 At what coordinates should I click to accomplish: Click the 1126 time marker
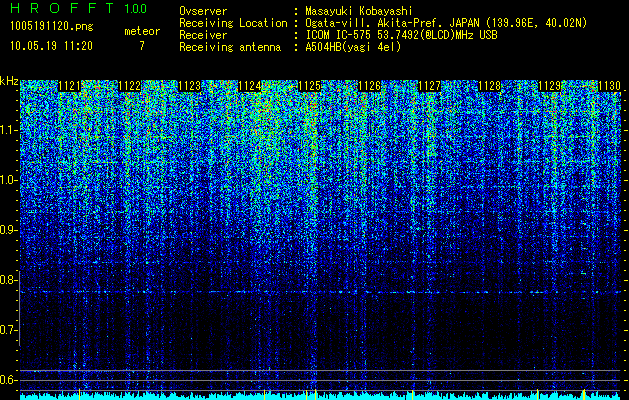[x=369, y=86]
